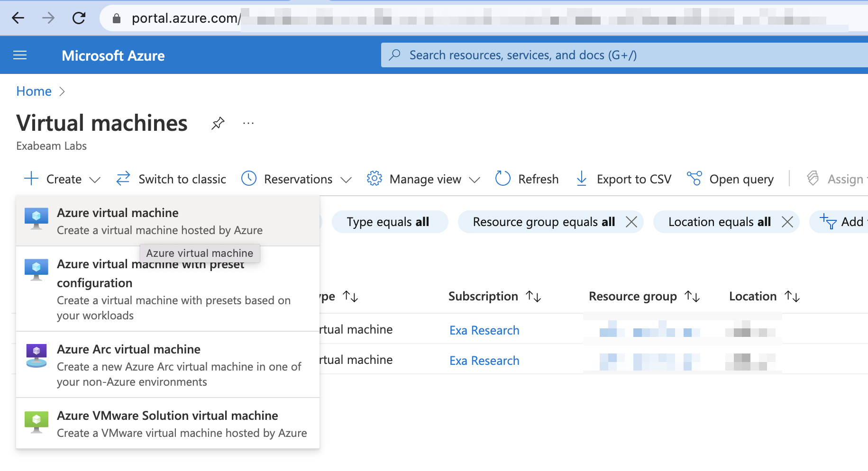
Task: Open the first Exa Research subscription link
Action: [x=484, y=330]
